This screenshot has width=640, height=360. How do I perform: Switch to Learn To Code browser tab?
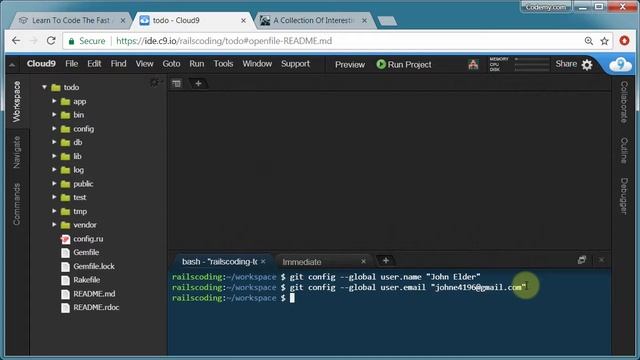[71, 20]
